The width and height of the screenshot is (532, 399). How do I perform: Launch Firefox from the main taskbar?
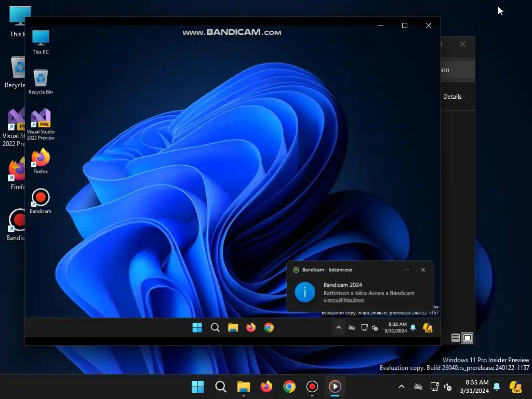click(x=267, y=387)
